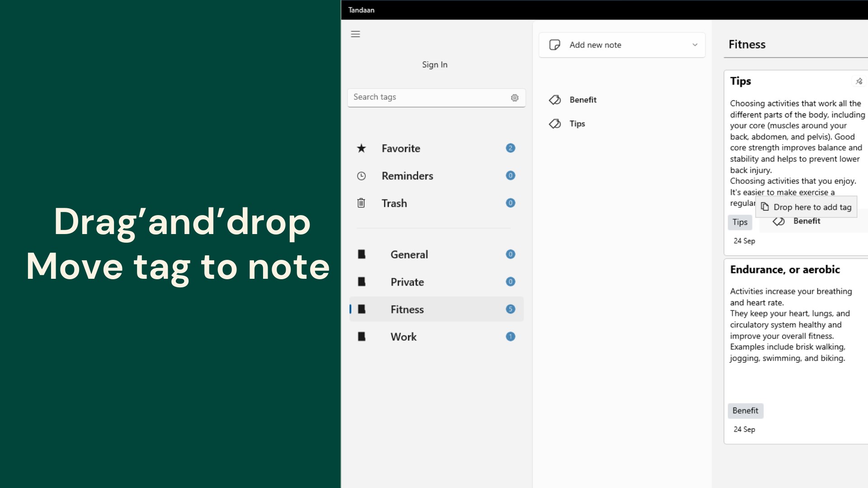868x488 pixels.
Task: Click the Benefit tag chip on the Endurance note
Action: 745,411
